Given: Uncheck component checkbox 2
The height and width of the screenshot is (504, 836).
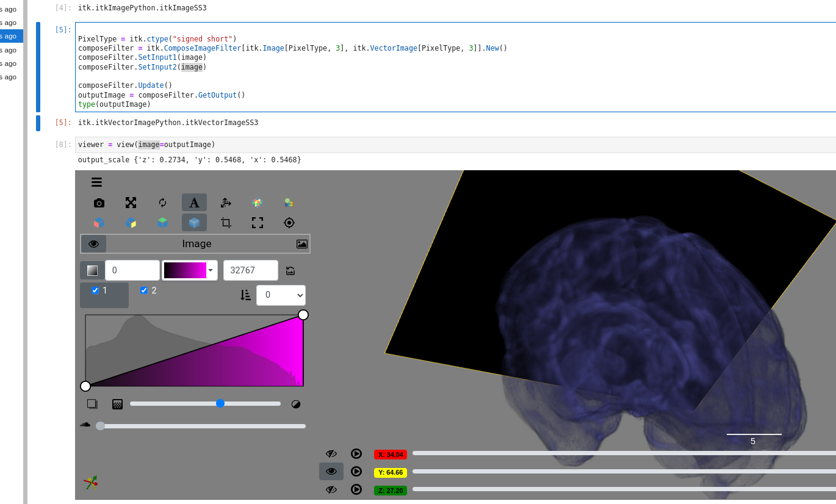Looking at the screenshot, I should (145, 290).
